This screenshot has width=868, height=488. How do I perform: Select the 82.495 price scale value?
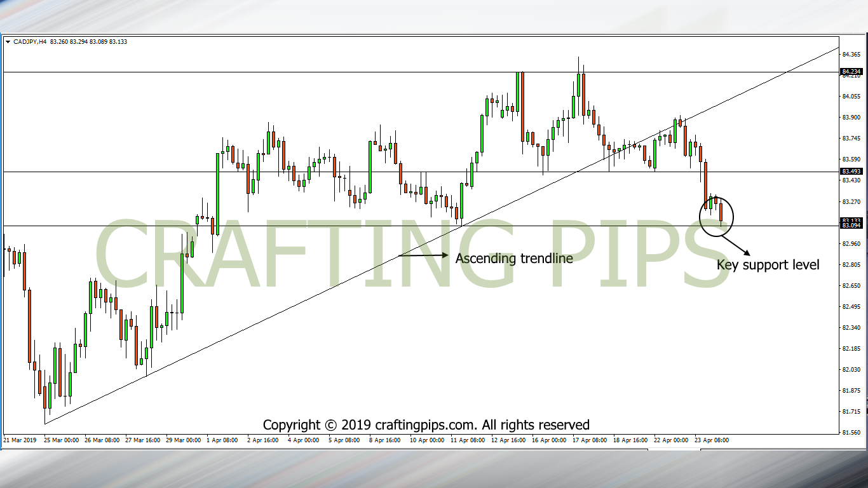[851, 306]
